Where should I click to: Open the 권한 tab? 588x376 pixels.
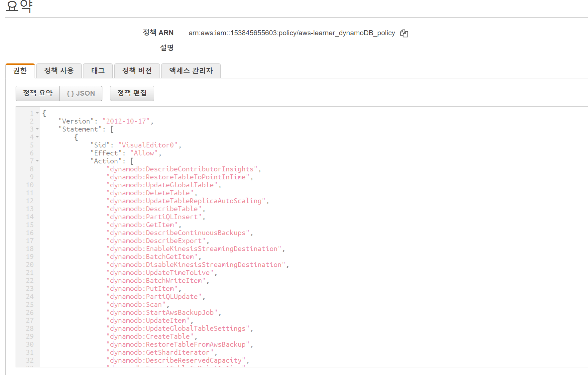(20, 71)
